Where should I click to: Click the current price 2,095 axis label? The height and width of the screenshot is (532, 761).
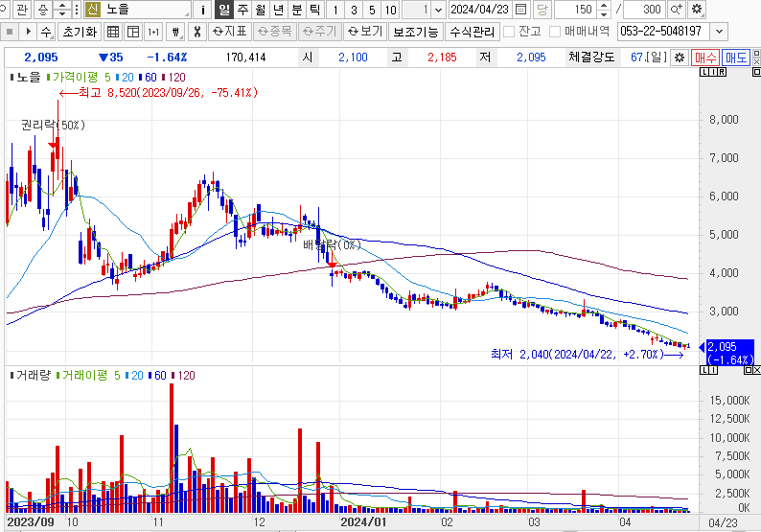(x=730, y=353)
